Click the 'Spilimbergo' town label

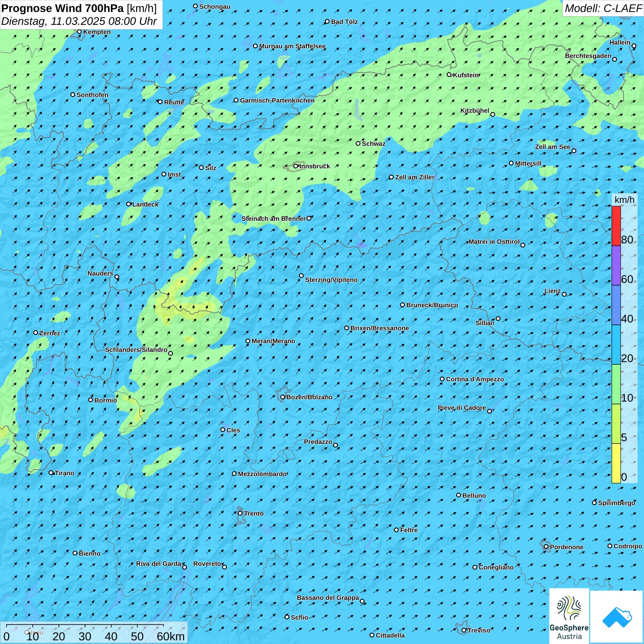pyautogui.click(x=616, y=503)
